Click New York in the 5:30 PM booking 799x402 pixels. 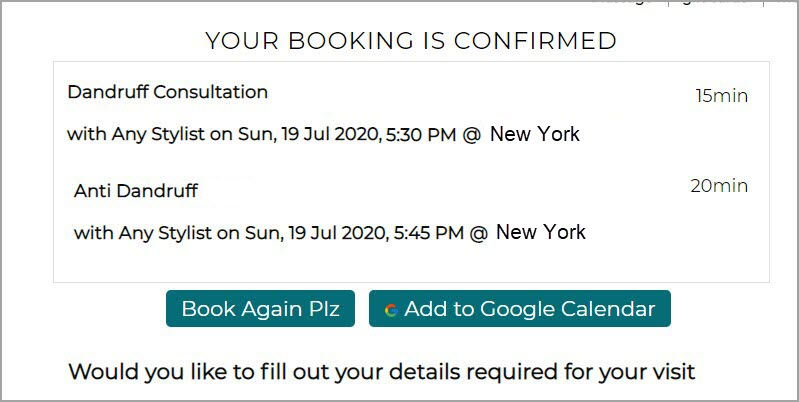point(535,134)
